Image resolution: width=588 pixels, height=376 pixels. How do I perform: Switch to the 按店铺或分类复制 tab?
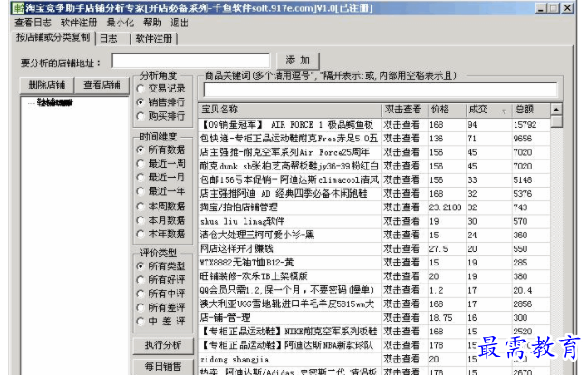53,37
